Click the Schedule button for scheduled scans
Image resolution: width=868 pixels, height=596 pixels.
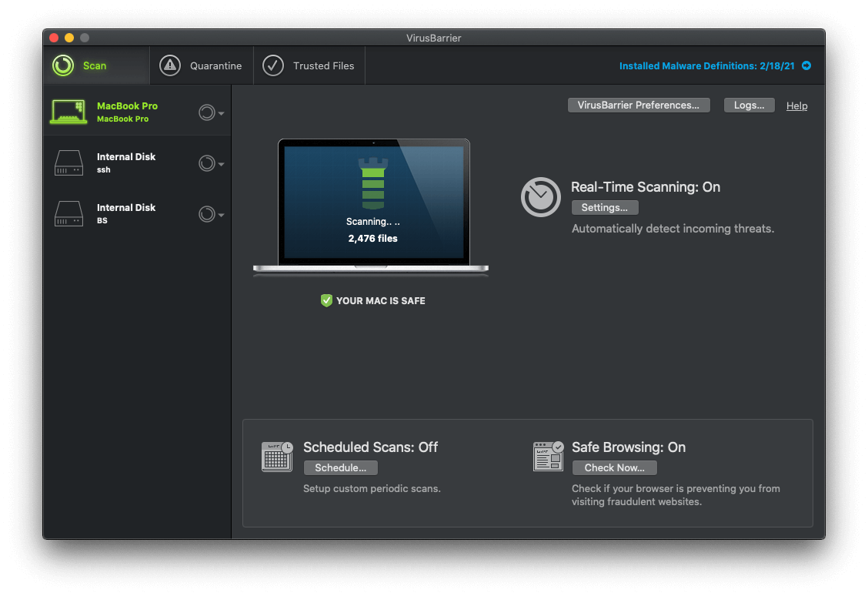point(340,468)
